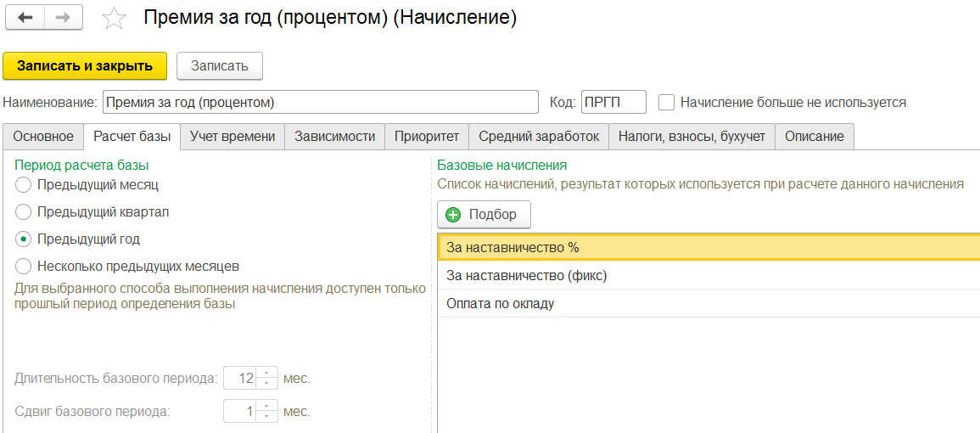Choose 'Несколько предыдущих месяцев' option
980x433 pixels.
[24, 266]
